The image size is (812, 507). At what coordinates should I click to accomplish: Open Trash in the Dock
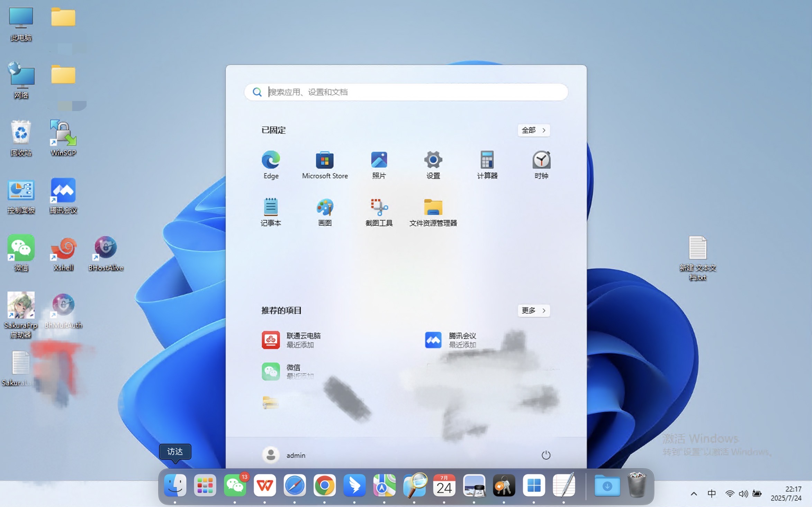(x=637, y=485)
